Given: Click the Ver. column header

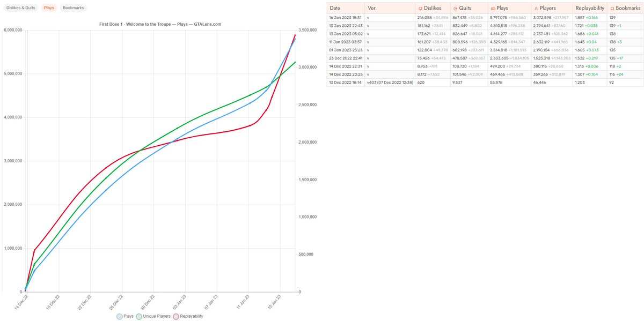Looking at the screenshot, I should click(389, 9).
